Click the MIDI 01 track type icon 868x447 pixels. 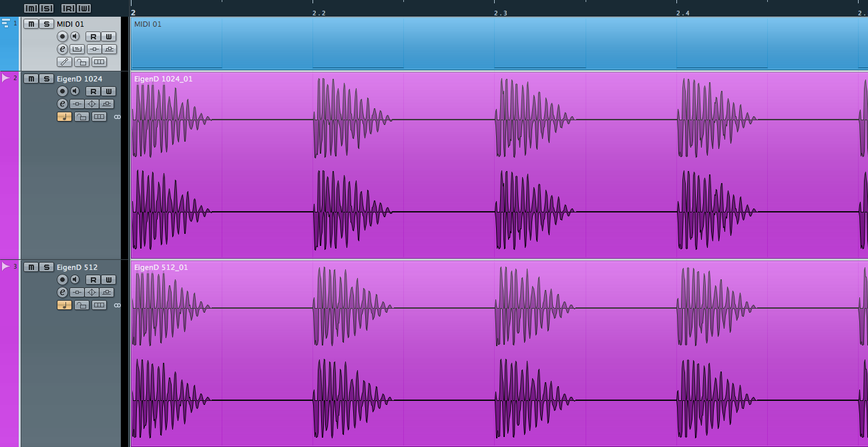(x=6, y=23)
